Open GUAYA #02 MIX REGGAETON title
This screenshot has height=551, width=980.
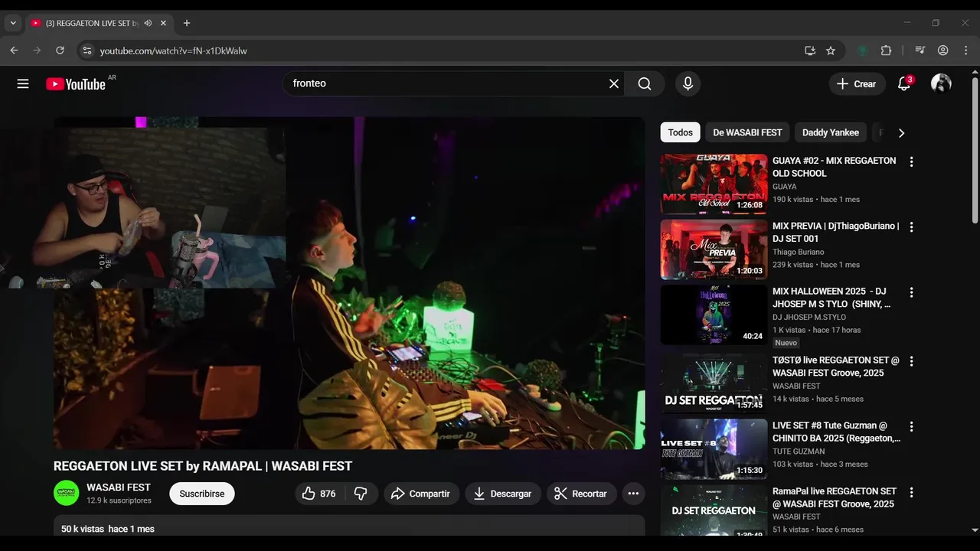835,167
